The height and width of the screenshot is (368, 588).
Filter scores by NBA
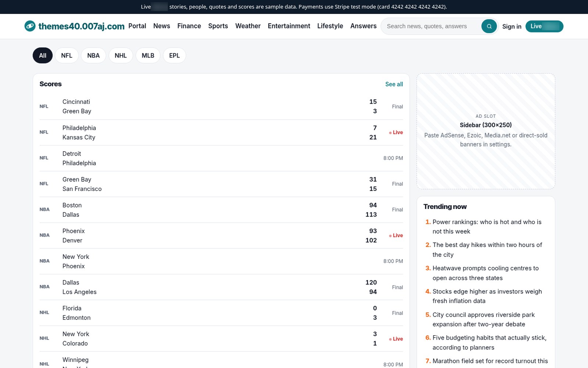click(x=93, y=56)
